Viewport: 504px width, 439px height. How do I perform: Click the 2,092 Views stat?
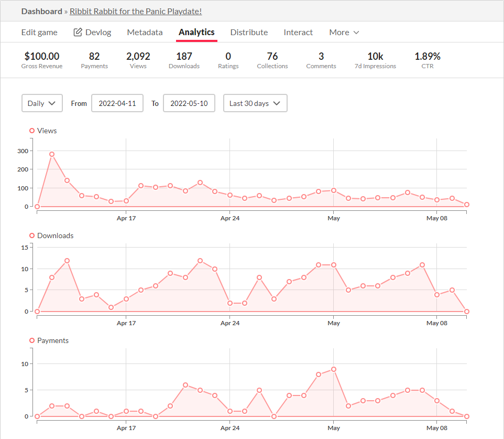click(x=138, y=60)
